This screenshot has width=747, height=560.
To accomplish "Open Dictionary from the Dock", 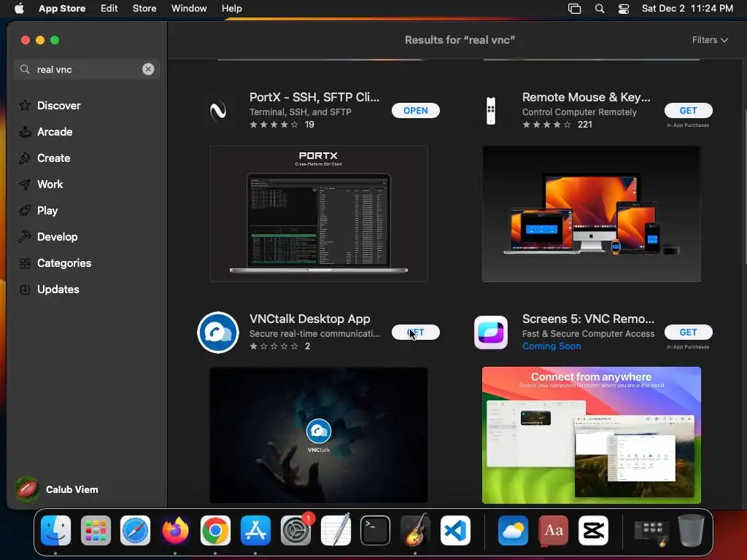I will [553, 530].
